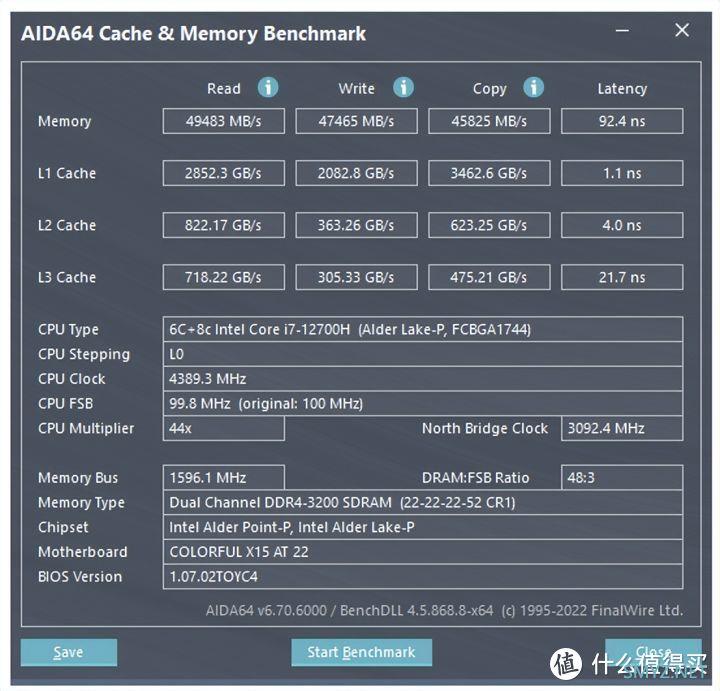The image size is (720, 691).
Task: Click the Save button
Action: click(69, 652)
